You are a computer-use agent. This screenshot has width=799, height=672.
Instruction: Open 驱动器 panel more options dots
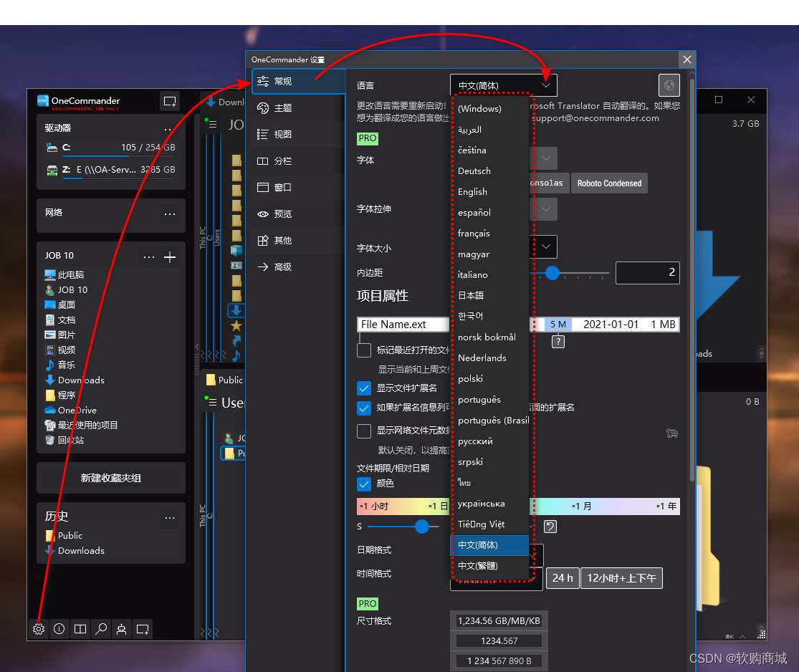[x=168, y=128]
